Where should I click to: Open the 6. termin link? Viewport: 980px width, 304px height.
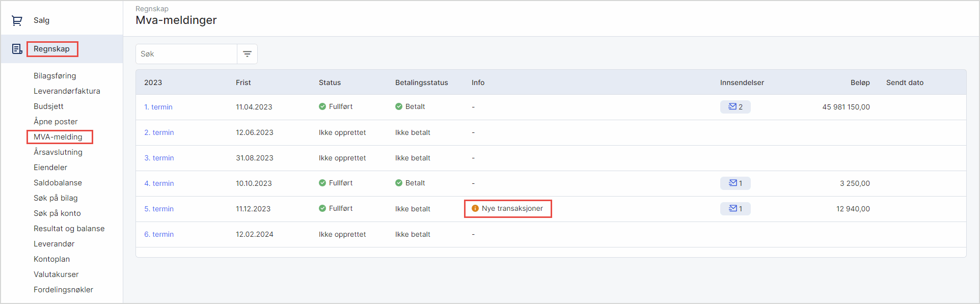click(x=159, y=234)
